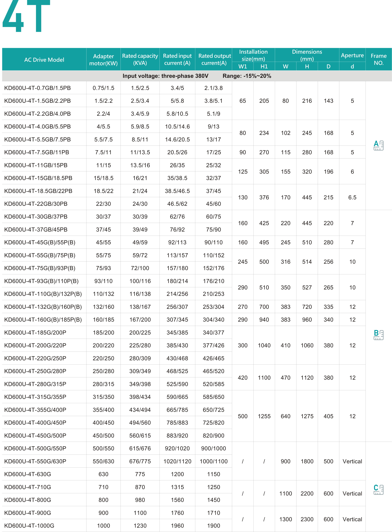
Task: Click the Adapter motor(KW) column header
Action: tap(104, 60)
